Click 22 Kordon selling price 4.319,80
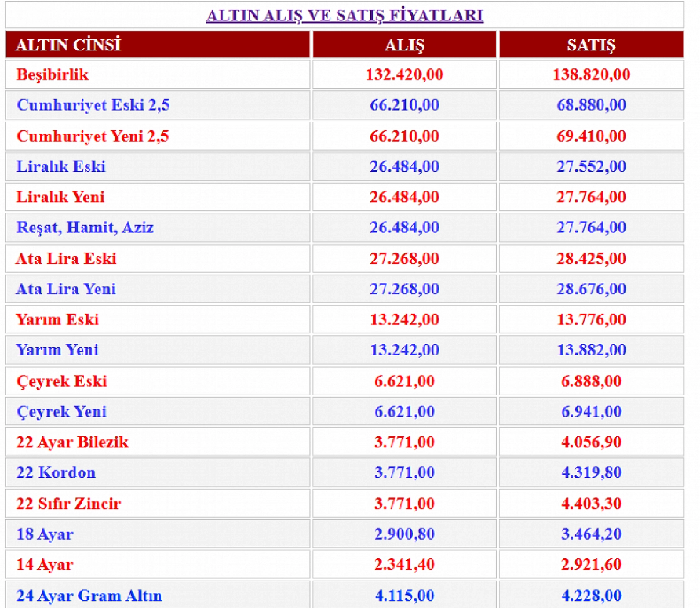The width and height of the screenshot is (700, 608). pyautogui.click(x=591, y=472)
